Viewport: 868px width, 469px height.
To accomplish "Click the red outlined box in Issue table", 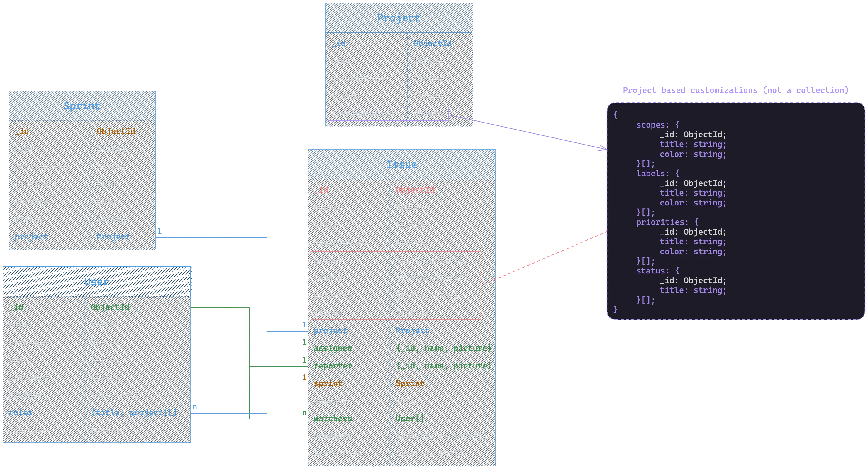I will tap(396, 286).
